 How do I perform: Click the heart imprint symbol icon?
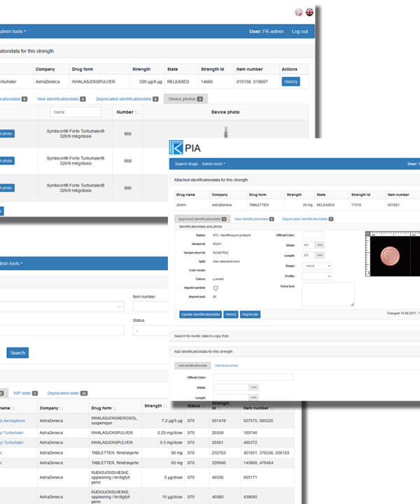tap(216, 288)
